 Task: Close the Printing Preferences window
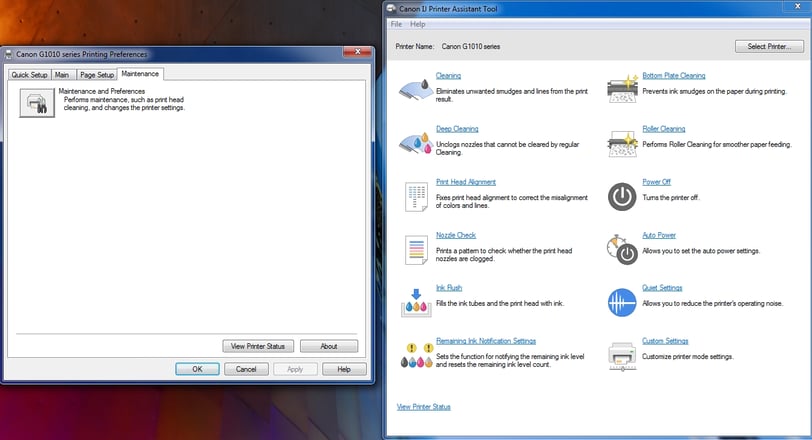click(357, 52)
